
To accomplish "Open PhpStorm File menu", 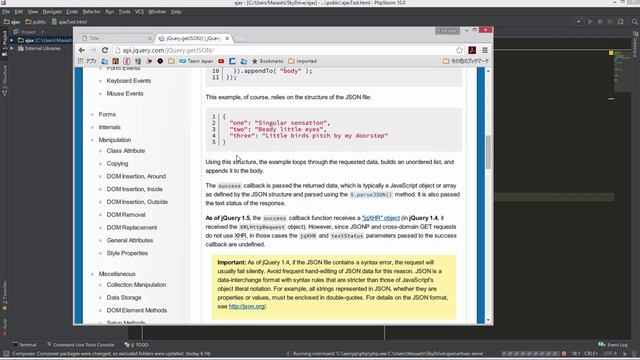I will pos(6,12).
